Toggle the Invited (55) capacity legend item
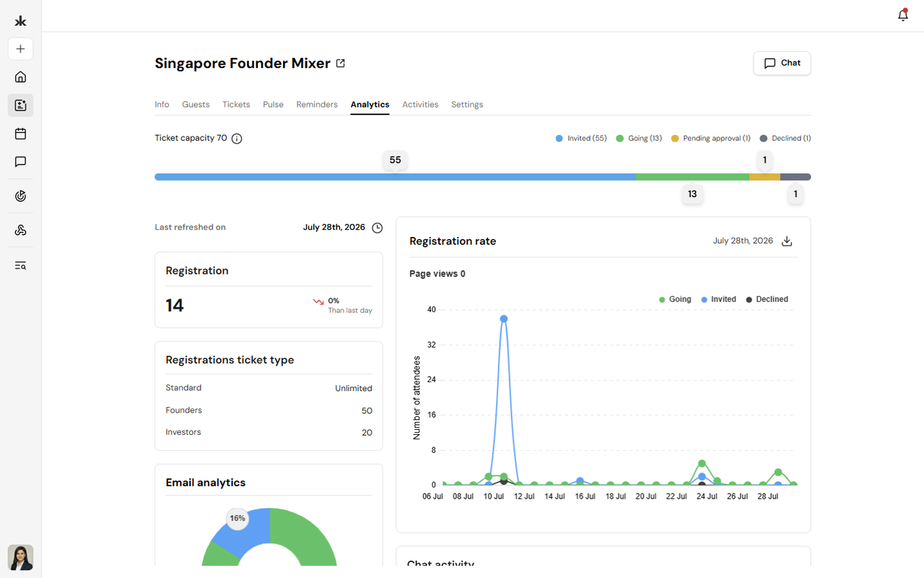 coord(581,138)
